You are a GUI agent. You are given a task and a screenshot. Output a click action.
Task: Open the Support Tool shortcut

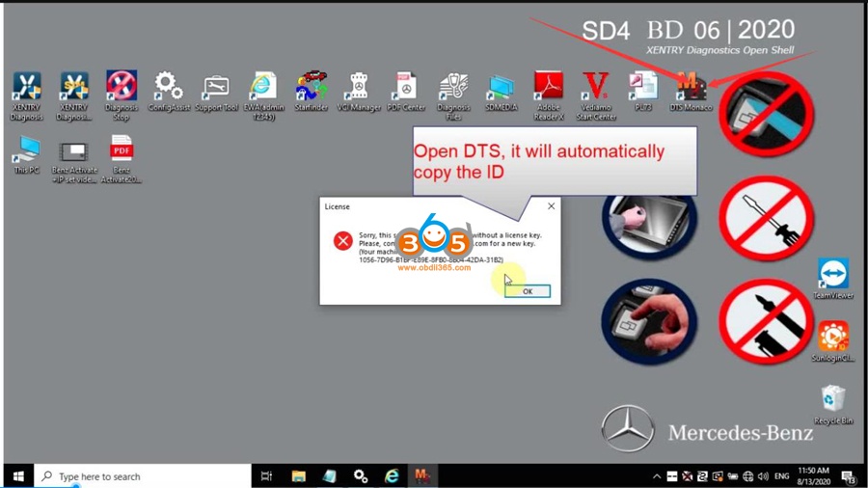tap(216, 92)
